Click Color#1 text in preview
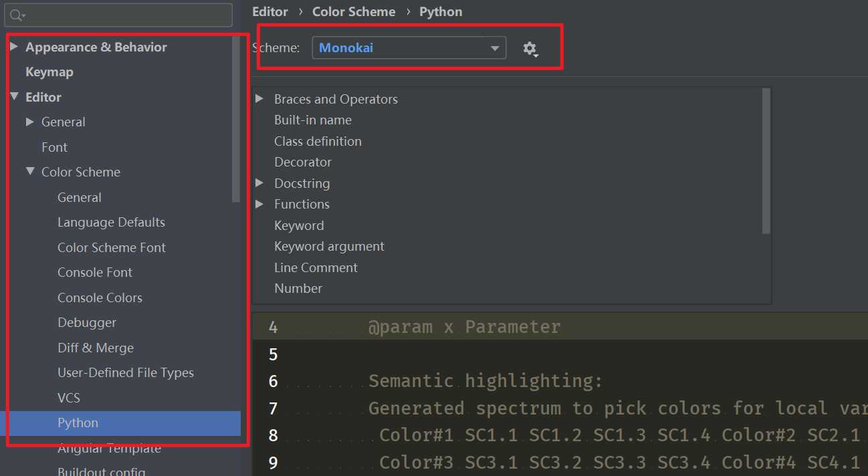 pyautogui.click(x=417, y=435)
